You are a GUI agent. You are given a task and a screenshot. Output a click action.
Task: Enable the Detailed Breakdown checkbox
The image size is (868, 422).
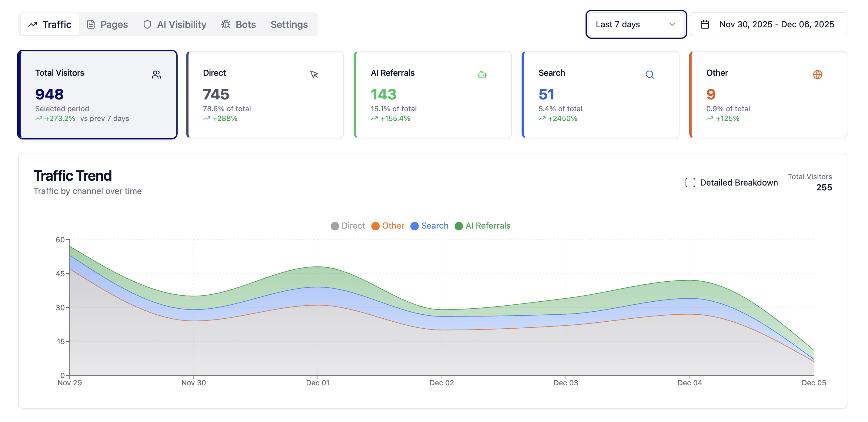(690, 182)
